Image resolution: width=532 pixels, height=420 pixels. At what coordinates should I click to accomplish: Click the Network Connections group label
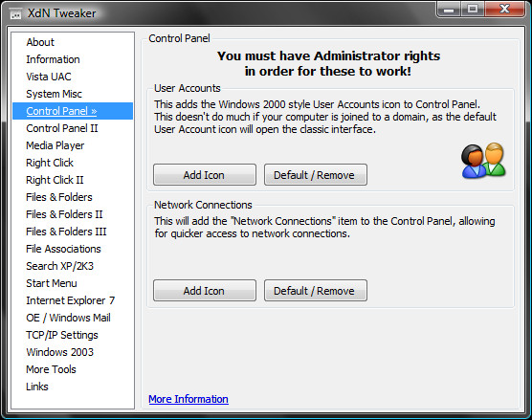pyautogui.click(x=203, y=205)
